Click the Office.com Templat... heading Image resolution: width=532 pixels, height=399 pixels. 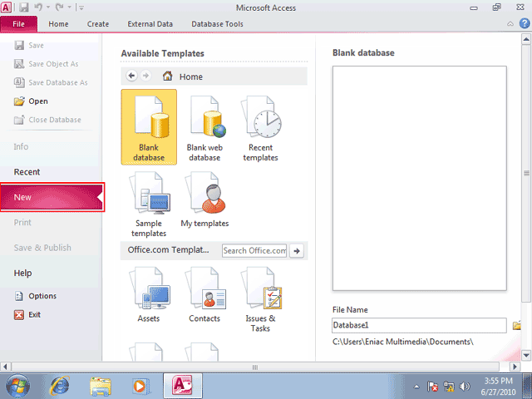point(168,250)
